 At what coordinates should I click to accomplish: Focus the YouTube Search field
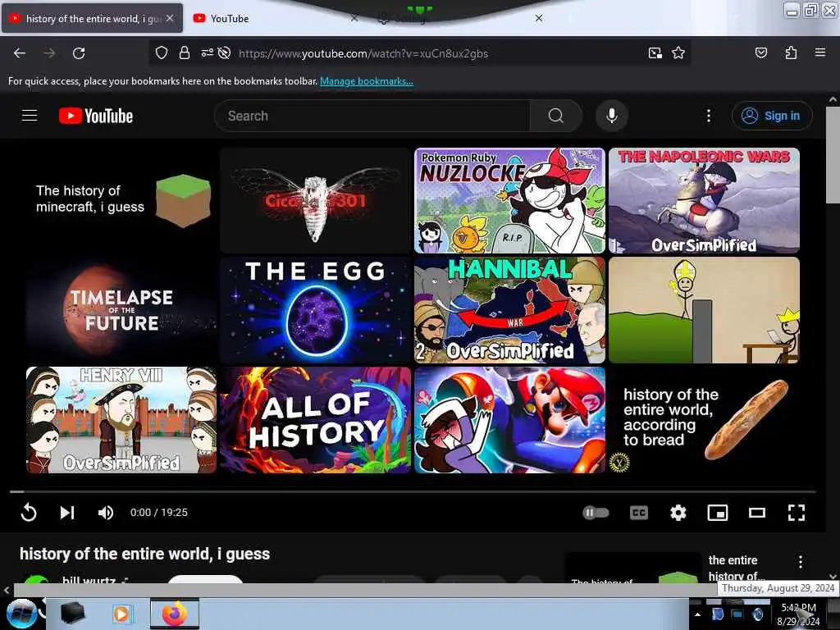pyautogui.click(x=372, y=116)
